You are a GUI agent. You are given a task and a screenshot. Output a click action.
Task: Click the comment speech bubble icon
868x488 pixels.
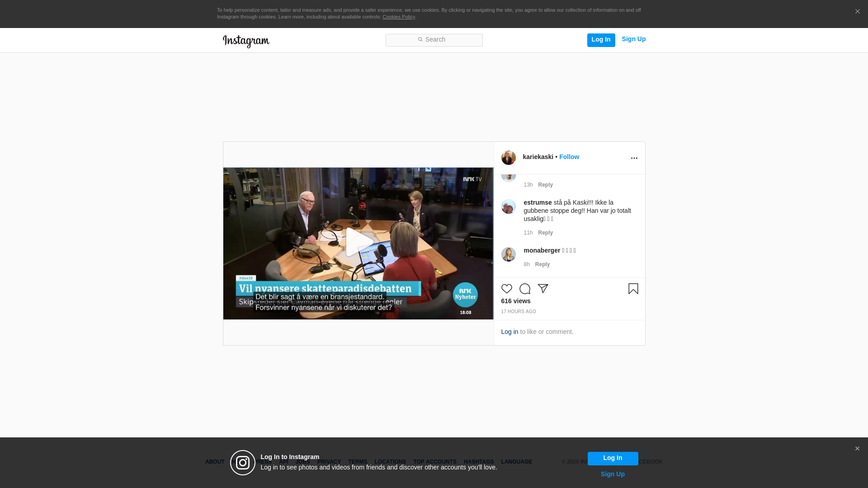pyautogui.click(x=524, y=289)
